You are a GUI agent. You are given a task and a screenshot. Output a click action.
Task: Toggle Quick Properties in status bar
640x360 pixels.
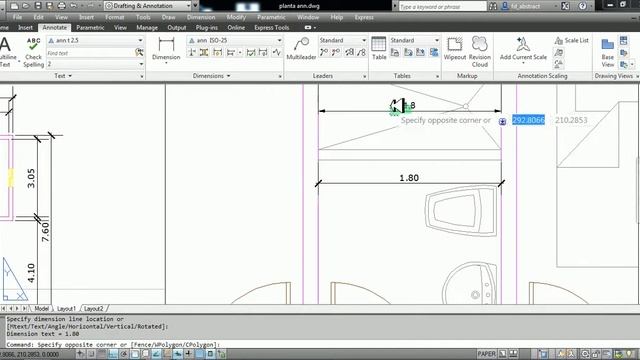[x=210, y=354]
